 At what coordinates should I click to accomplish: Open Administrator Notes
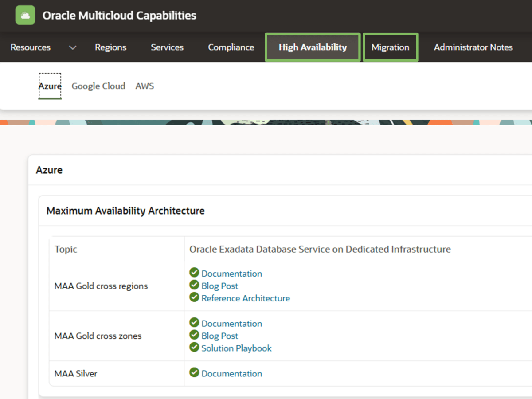pos(473,47)
